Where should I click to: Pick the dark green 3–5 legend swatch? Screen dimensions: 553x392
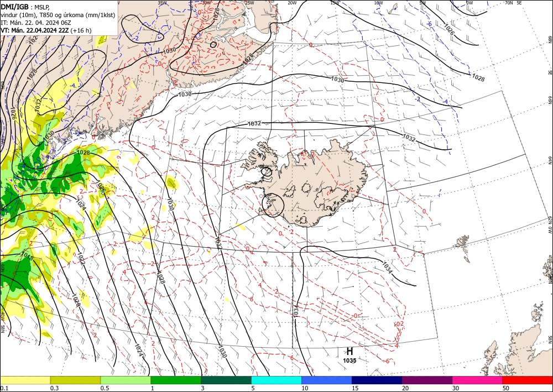(x=226, y=380)
